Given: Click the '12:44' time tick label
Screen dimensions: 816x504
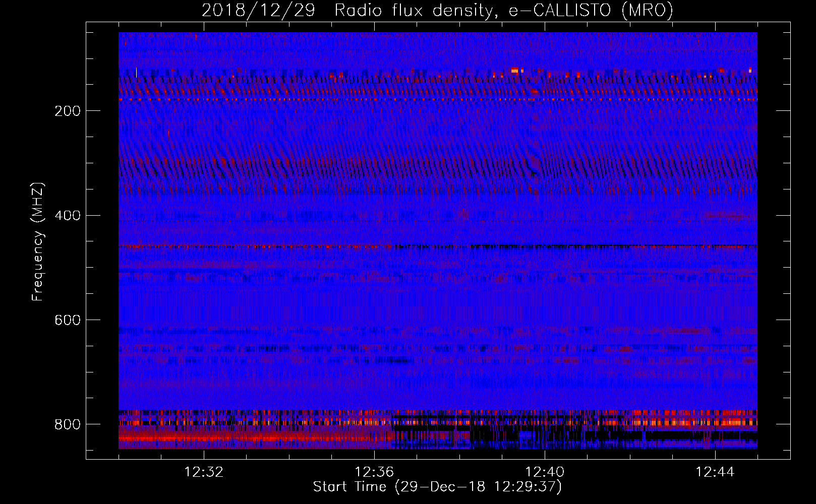Looking at the screenshot, I should pyautogui.click(x=715, y=472).
